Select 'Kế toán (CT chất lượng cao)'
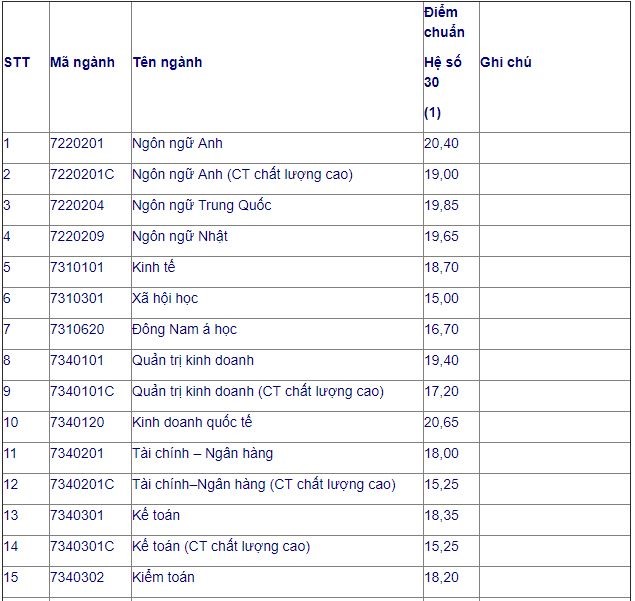The height and width of the screenshot is (601, 635). pos(221,546)
